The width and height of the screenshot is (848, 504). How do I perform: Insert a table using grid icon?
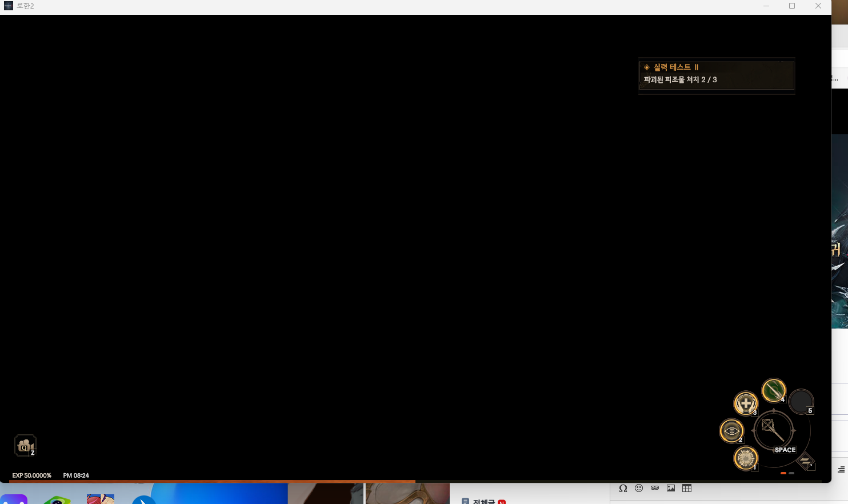pyautogui.click(x=687, y=488)
